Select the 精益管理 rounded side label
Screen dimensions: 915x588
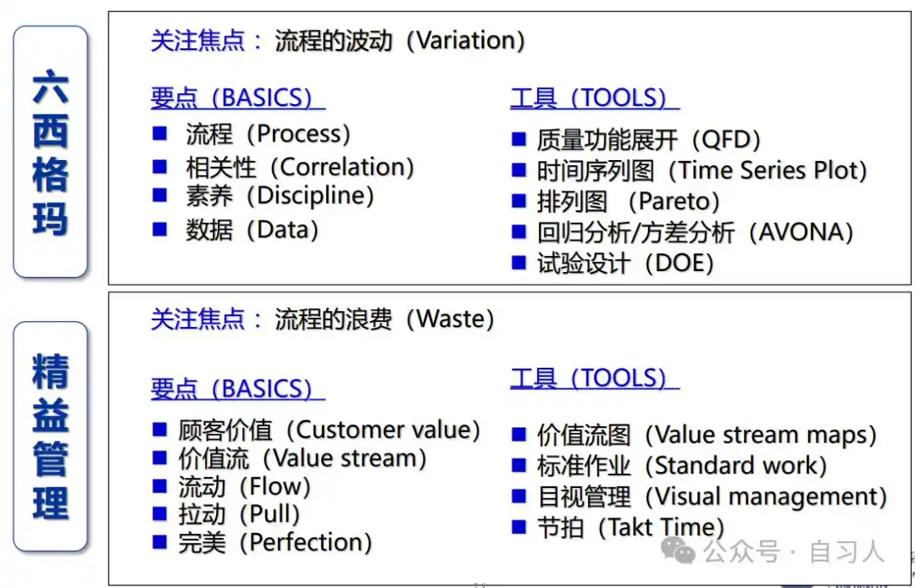point(50,436)
